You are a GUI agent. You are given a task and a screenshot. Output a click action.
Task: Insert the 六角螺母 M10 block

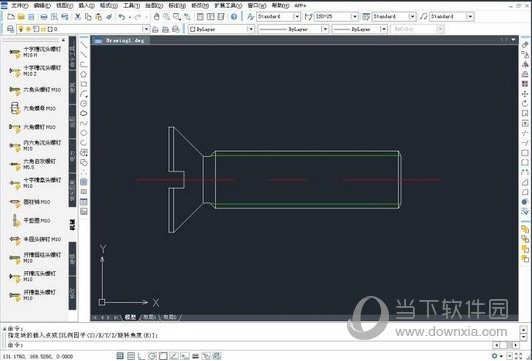click(x=33, y=108)
